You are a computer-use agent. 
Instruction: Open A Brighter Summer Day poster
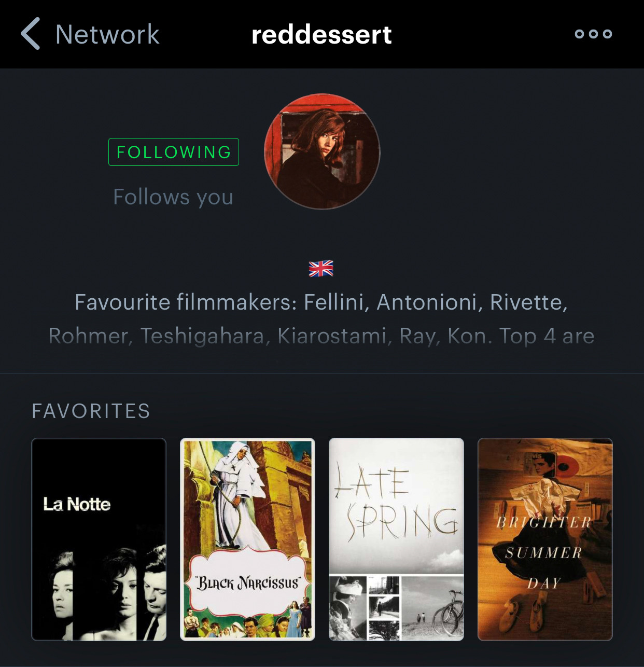tap(545, 539)
